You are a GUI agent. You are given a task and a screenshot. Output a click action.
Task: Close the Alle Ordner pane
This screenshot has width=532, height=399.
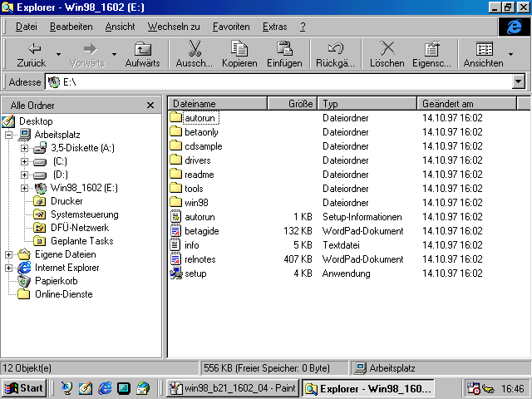click(x=150, y=106)
